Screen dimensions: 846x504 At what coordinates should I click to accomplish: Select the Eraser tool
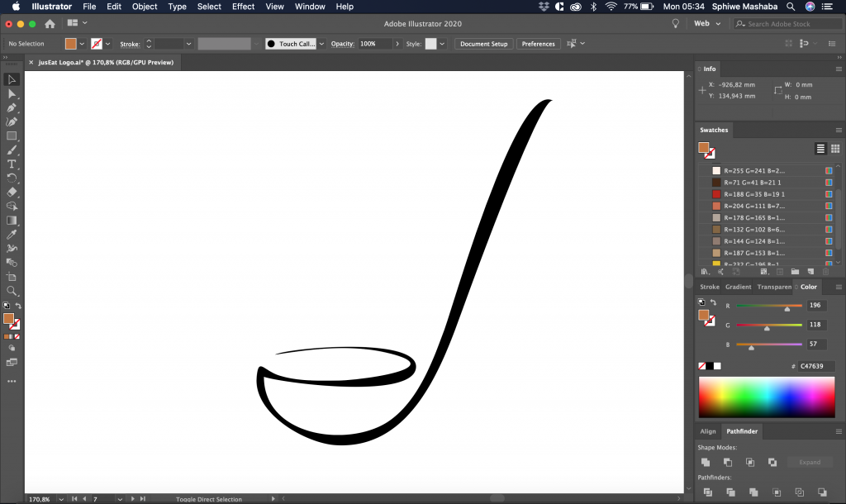(x=12, y=193)
